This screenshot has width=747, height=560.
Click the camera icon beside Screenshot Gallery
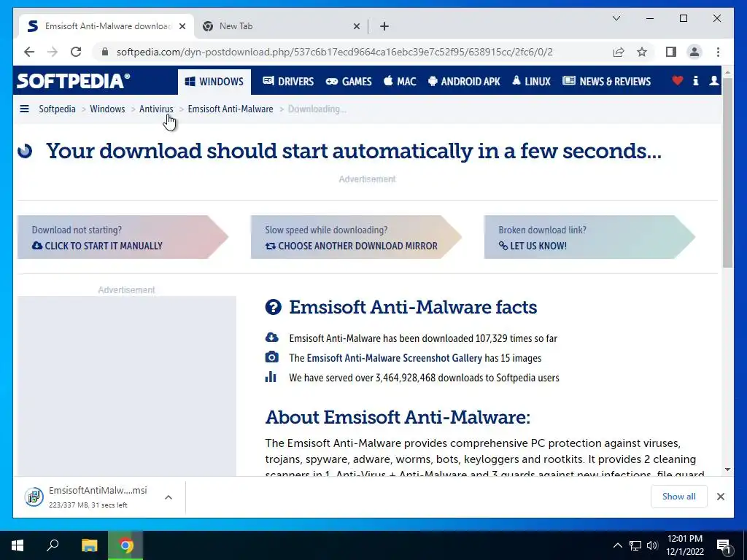271,357
